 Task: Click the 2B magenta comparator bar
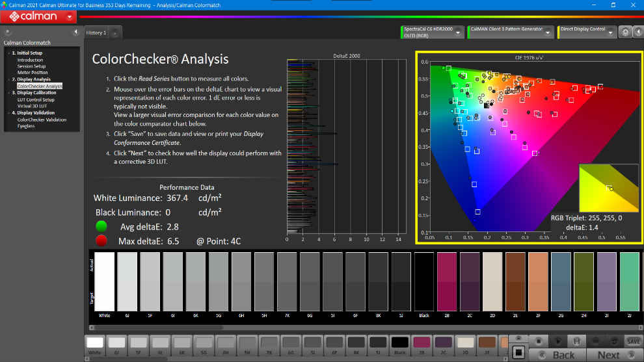[447, 281]
